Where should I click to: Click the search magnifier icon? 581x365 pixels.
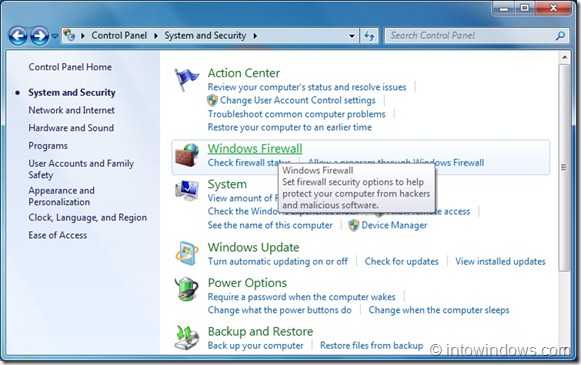tap(561, 36)
